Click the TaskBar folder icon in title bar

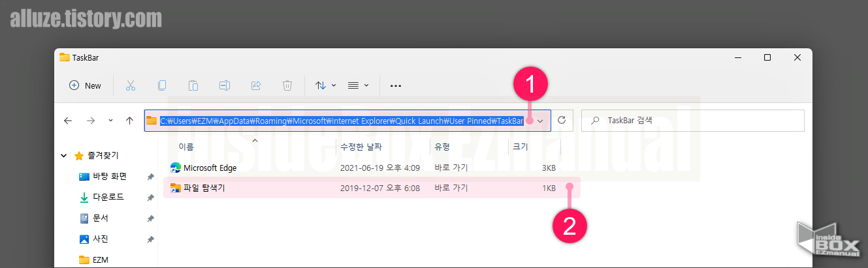(x=65, y=57)
